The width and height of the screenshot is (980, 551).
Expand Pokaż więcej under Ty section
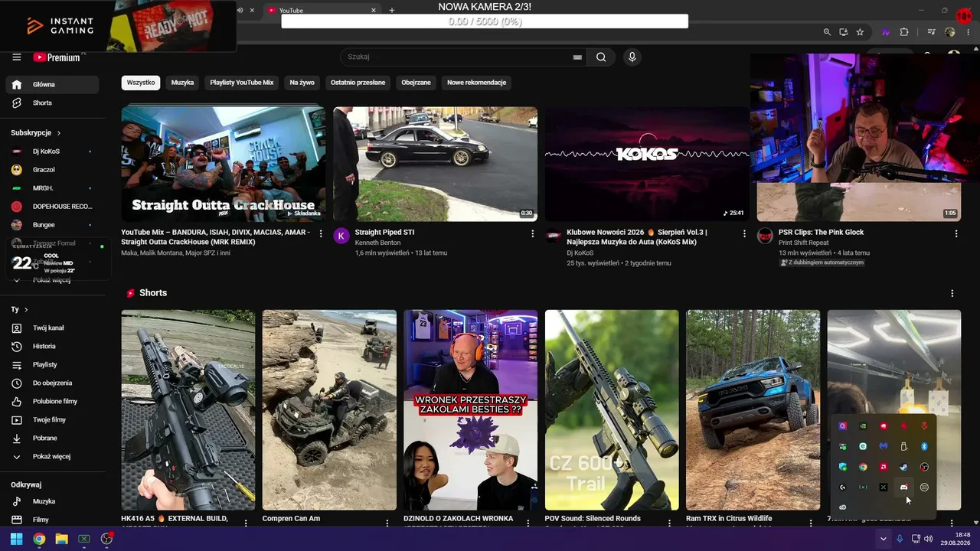tap(52, 456)
